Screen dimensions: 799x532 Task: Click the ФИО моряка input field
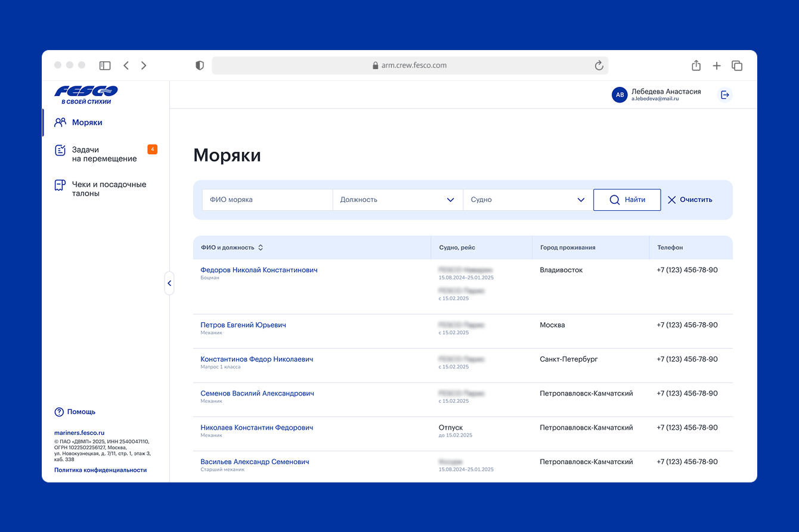pos(267,200)
